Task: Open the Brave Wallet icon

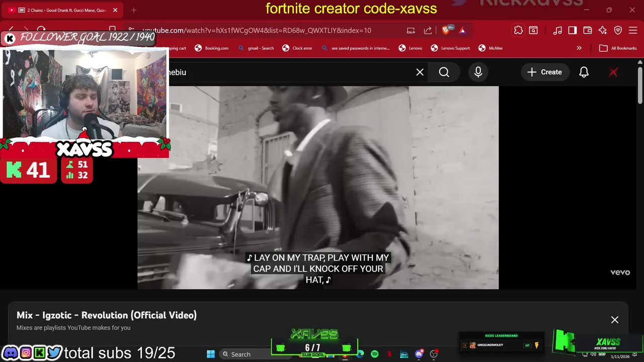Action: pyautogui.click(x=588, y=30)
